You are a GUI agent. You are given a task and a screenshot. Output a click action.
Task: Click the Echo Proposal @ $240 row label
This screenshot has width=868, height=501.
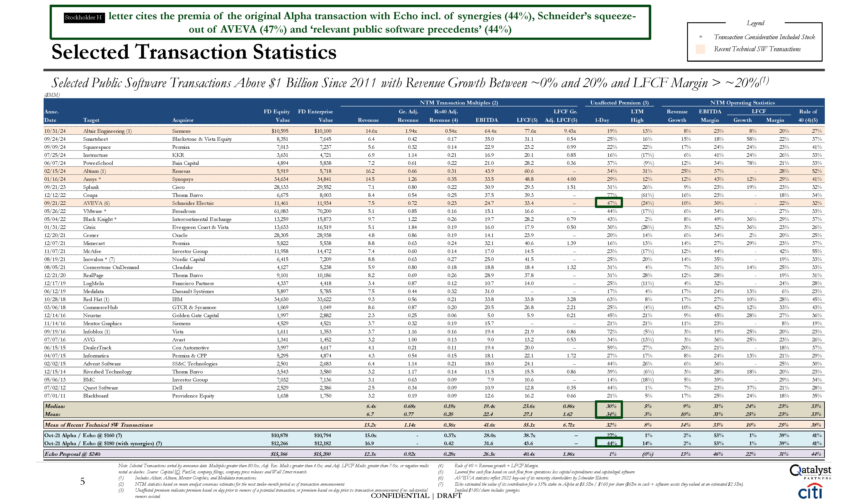[x=73, y=454]
